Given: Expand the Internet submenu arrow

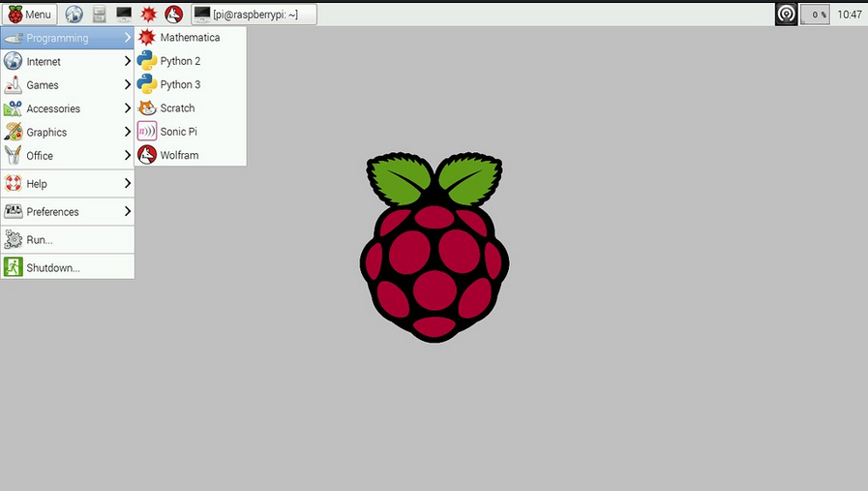Looking at the screenshot, I should [x=128, y=61].
